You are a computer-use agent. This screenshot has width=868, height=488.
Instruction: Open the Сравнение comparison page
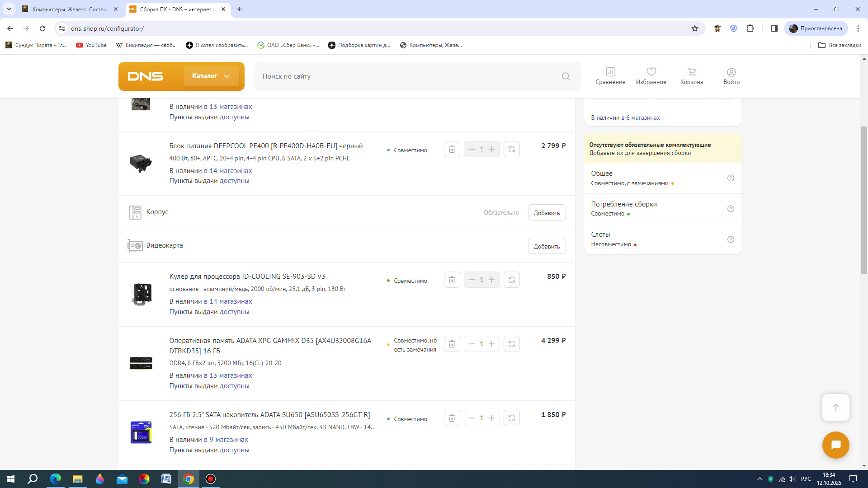pyautogui.click(x=610, y=76)
